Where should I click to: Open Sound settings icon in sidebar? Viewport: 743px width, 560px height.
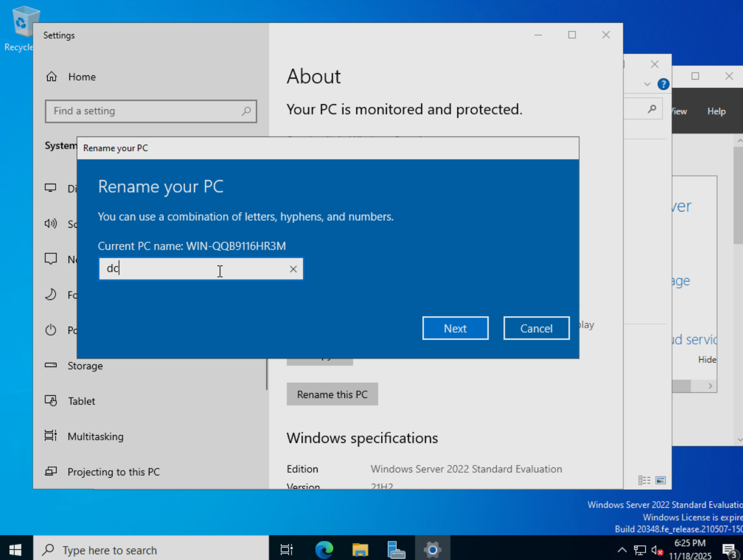tap(50, 224)
